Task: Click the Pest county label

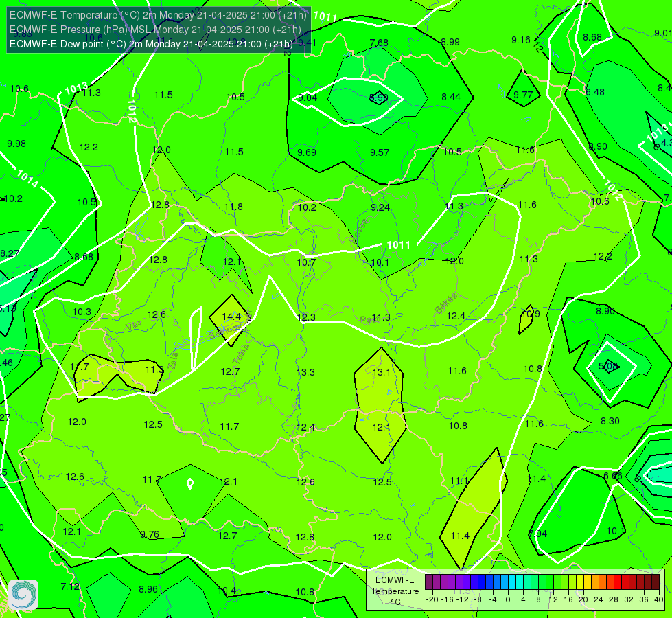Action: [x=369, y=319]
